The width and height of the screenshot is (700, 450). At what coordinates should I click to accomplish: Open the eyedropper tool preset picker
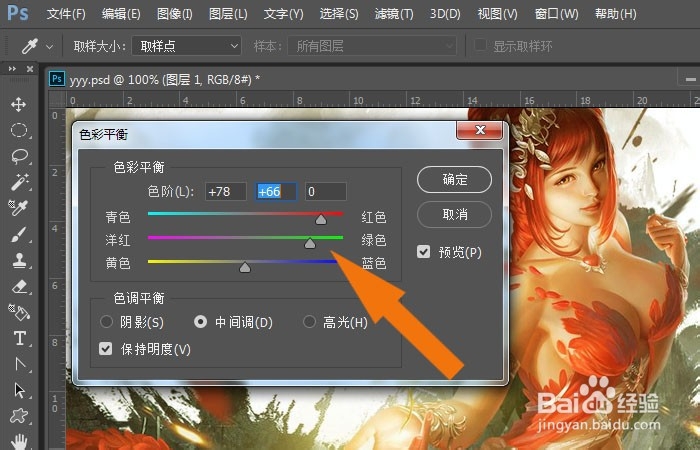50,46
